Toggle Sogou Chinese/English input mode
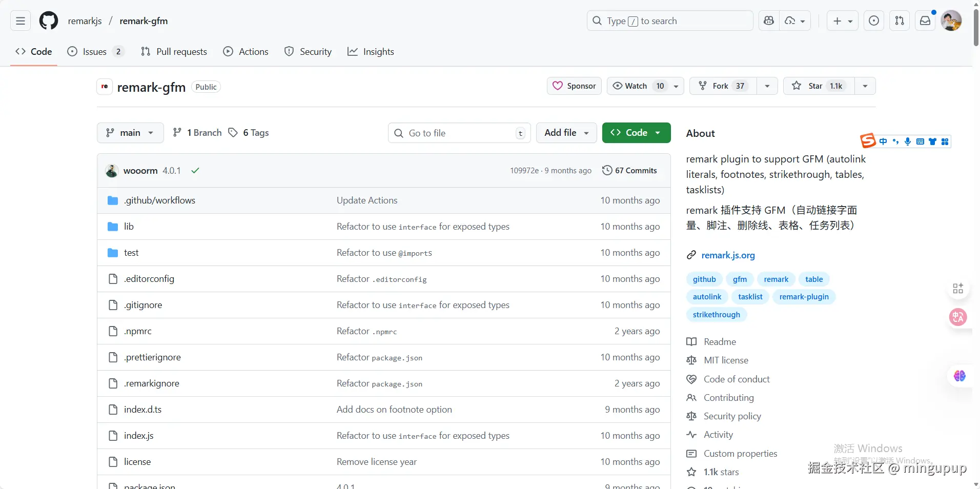This screenshot has width=980, height=489. (x=883, y=141)
